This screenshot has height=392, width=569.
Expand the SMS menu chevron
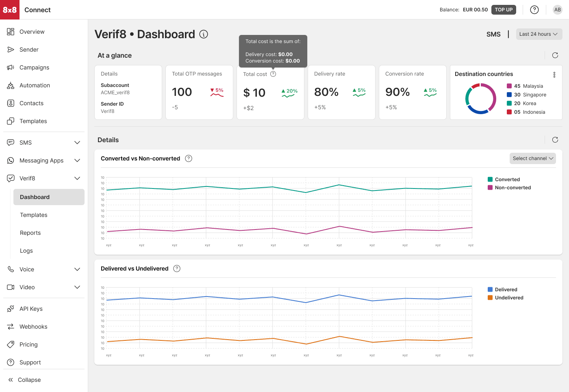click(x=77, y=143)
